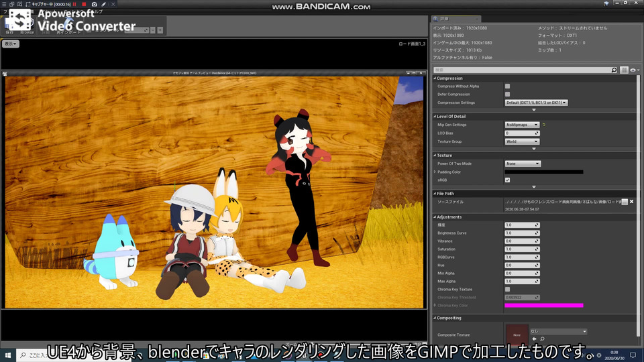Click the plus button in texture toolbar
This screenshot has height=362, width=644.
(x=160, y=30)
